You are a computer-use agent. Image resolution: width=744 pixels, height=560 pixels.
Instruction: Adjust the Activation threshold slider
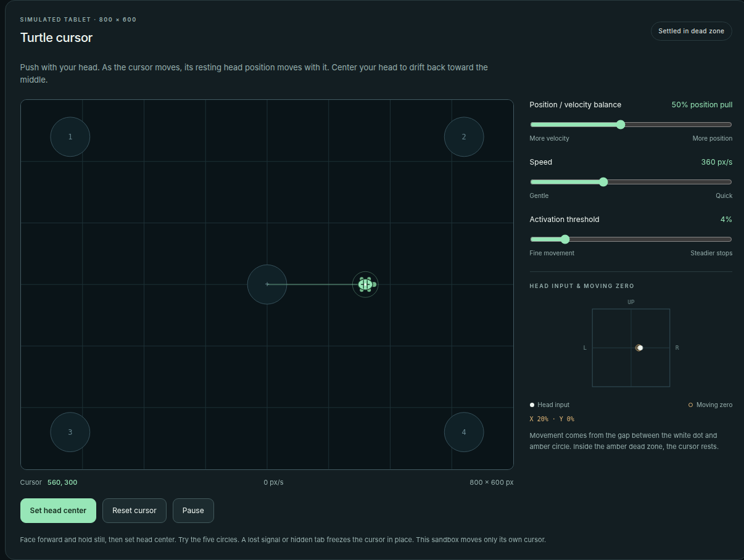(631, 239)
